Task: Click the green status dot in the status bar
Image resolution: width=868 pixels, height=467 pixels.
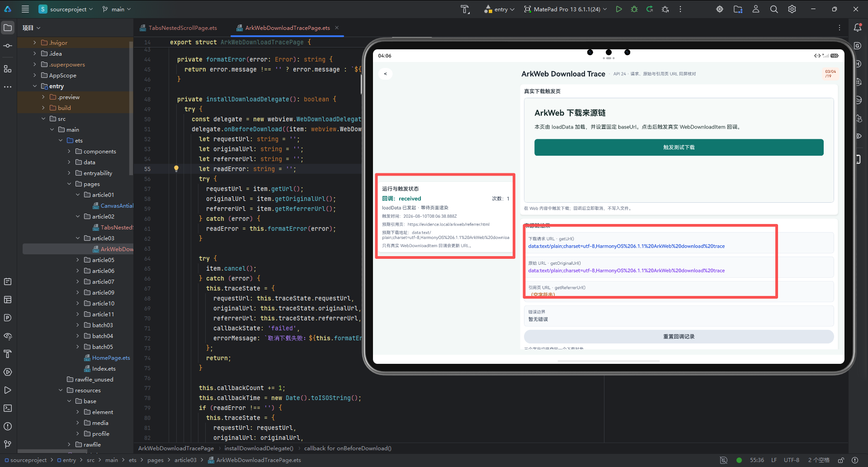Action: click(x=739, y=460)
